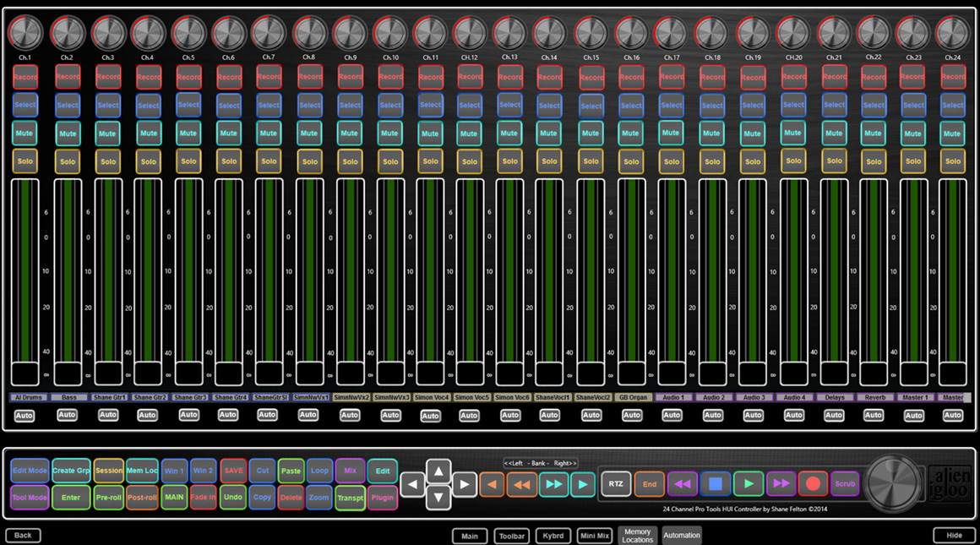Click the alien igloo logo
The width and height of the screenshot is (980, 545).
pyautogui.click(x=950, y=483)
